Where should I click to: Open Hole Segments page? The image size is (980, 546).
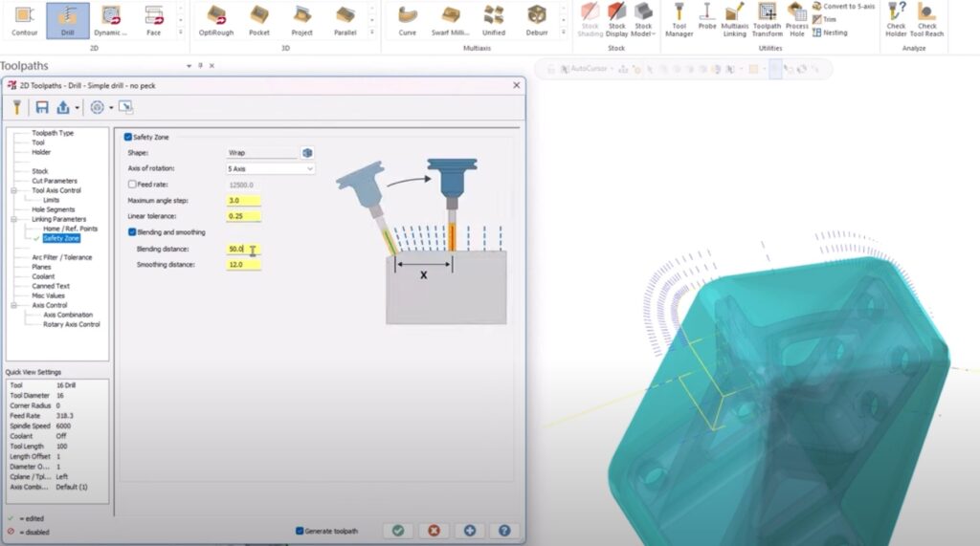coord(54,209)
